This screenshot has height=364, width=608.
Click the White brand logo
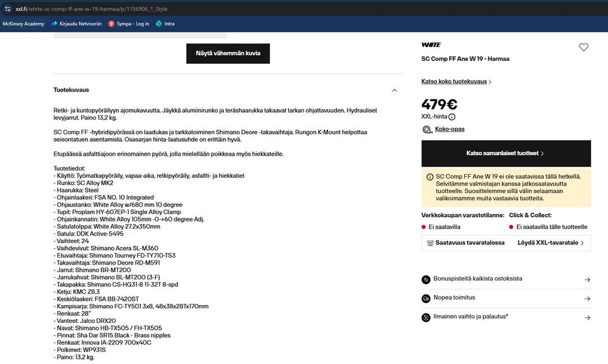click(431, 44)
